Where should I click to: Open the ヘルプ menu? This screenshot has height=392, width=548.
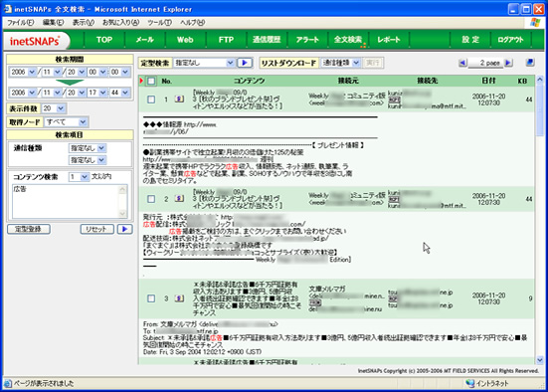point(192,22)
